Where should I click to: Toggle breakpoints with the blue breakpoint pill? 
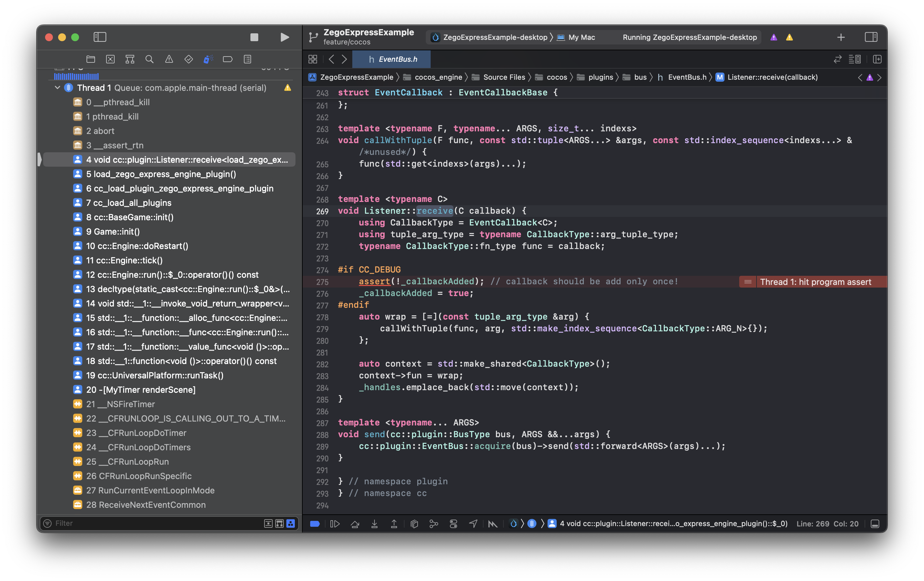click(315, 523)
